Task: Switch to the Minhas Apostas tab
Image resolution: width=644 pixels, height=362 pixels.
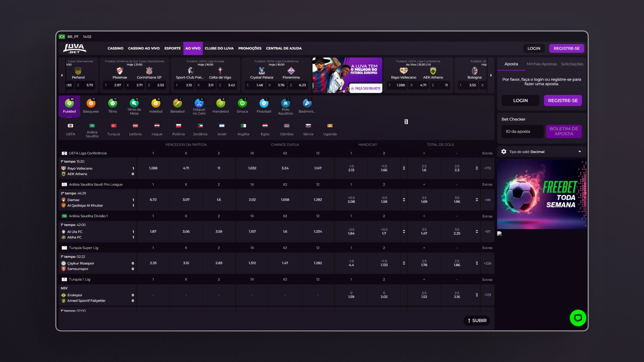Action: click(541, 64)
